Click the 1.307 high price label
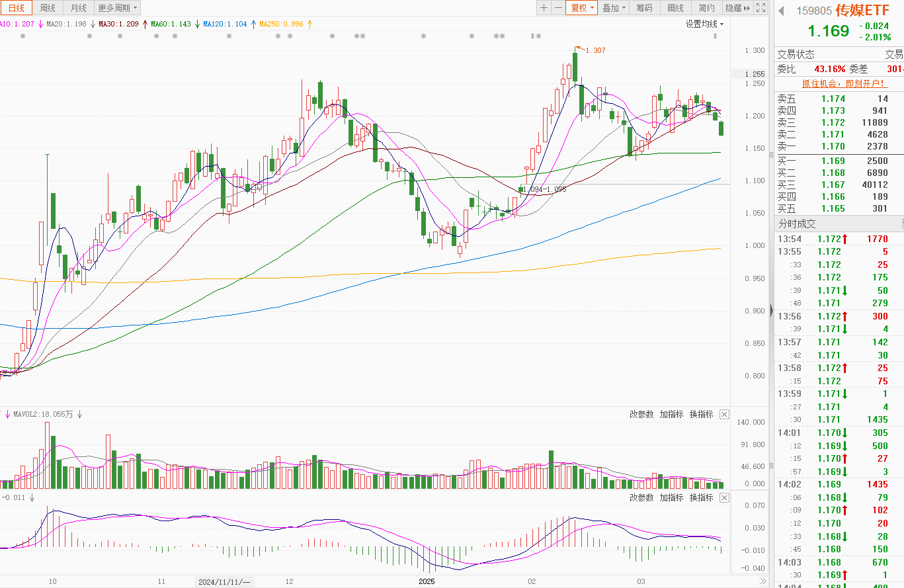 (595, 50)
